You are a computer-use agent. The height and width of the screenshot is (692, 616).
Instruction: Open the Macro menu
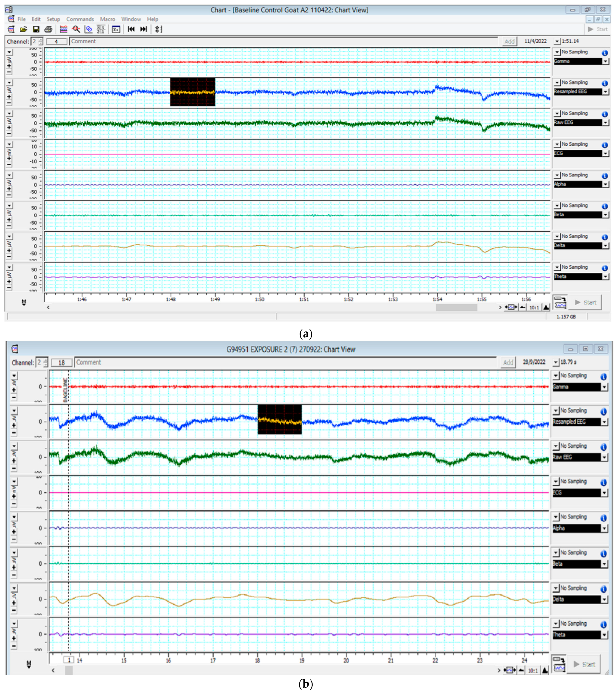(x=107, y=19)
